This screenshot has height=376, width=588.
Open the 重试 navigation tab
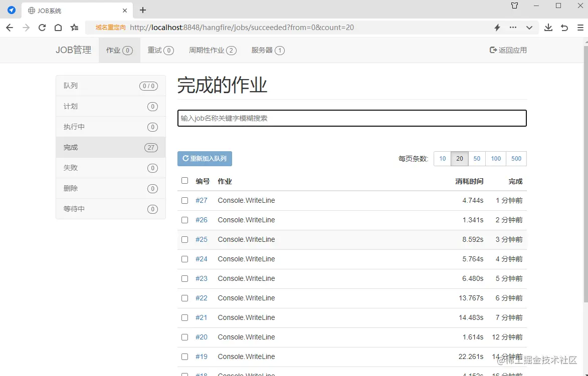pos(160,50)
